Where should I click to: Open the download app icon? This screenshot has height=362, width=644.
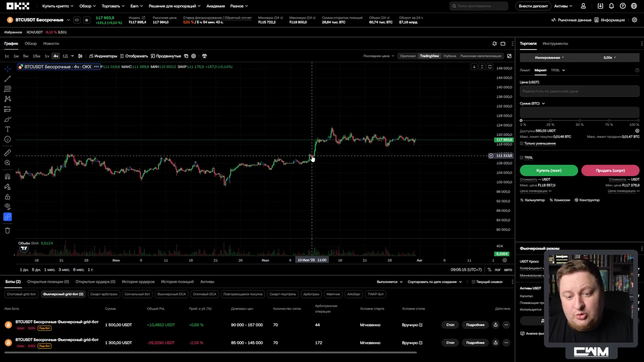click(x=600, y=6)
